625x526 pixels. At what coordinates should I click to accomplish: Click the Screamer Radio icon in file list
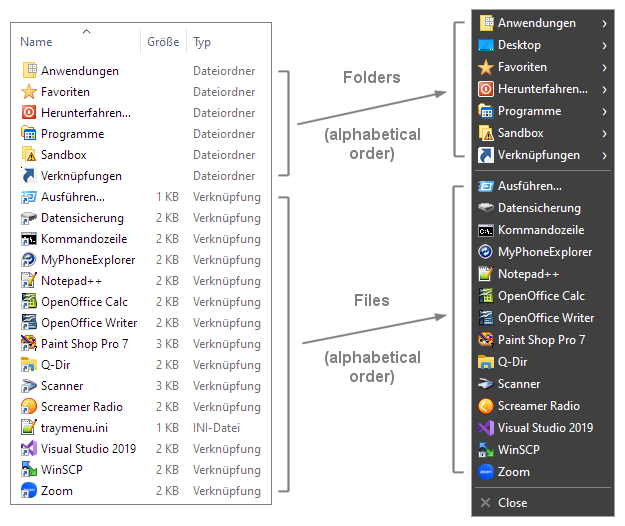click(x=29, y=406)
